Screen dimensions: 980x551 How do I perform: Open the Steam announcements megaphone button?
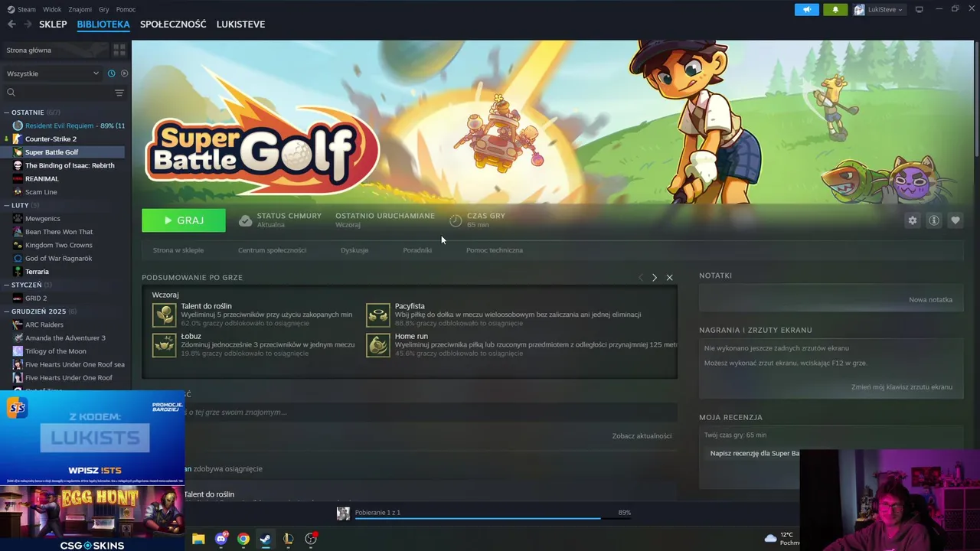(806, 9)
